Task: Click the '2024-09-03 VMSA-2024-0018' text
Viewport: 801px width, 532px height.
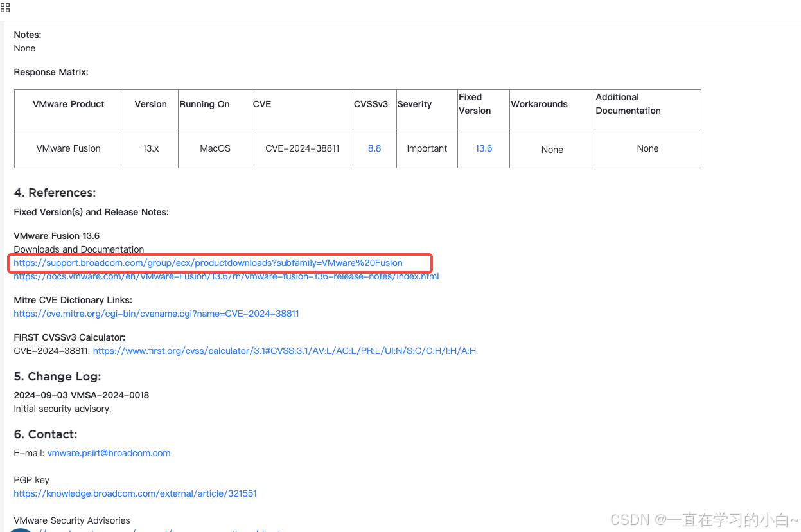Action: click(82, 395)
